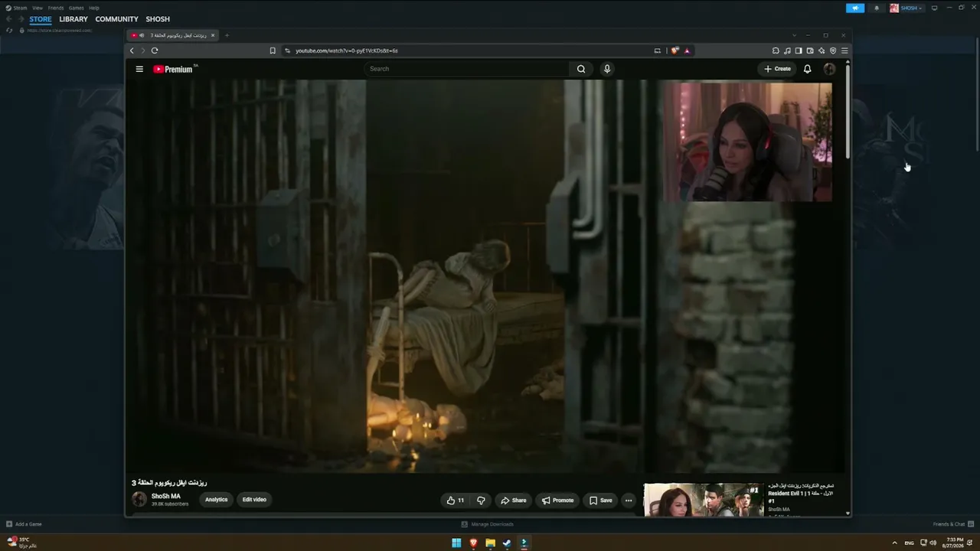This screenshot has height=551, width=980.
Task: Open File Explorer from the taskbar
Action: click(490, 543)
